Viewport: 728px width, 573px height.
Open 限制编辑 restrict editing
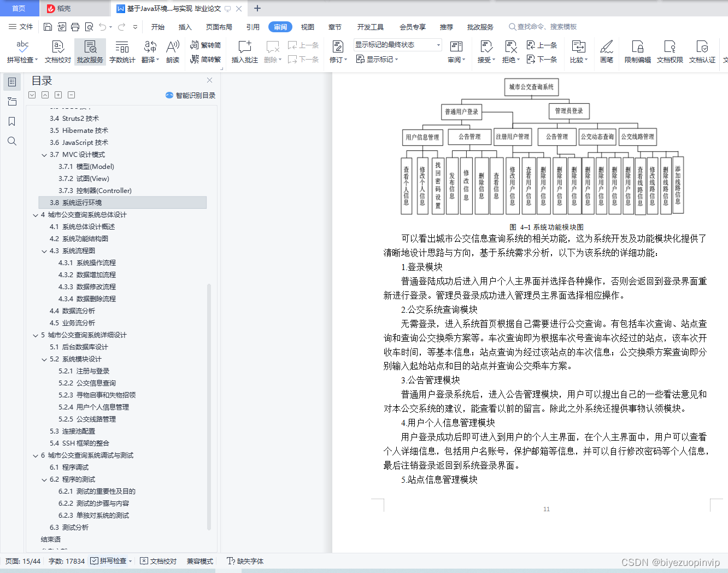pos(638,52)
